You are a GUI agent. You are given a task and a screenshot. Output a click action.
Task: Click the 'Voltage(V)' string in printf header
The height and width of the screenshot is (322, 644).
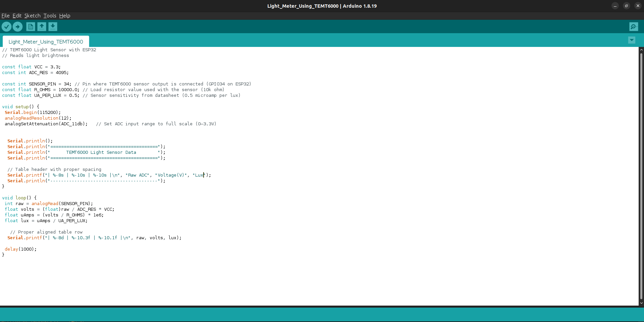pyautogui.click(x=171, y=175)
